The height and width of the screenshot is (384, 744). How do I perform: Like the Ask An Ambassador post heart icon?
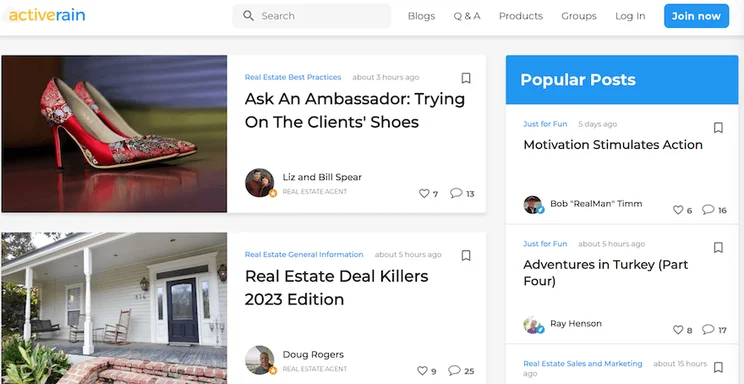tap(424, 193)
